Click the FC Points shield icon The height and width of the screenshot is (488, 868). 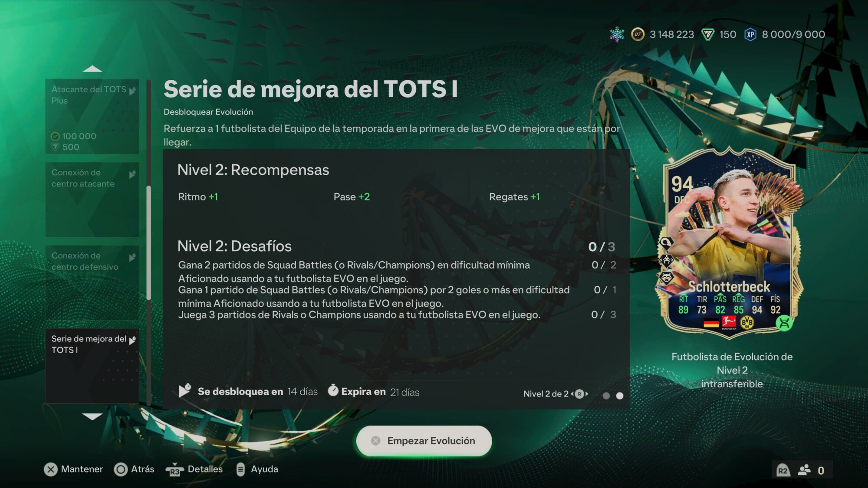tap(708, 35)
